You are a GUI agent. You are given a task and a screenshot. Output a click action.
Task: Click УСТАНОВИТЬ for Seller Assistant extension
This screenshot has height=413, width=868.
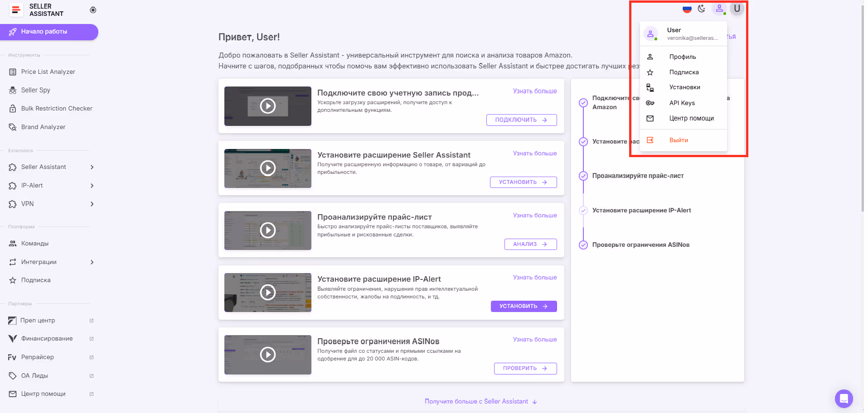(523, 182)
